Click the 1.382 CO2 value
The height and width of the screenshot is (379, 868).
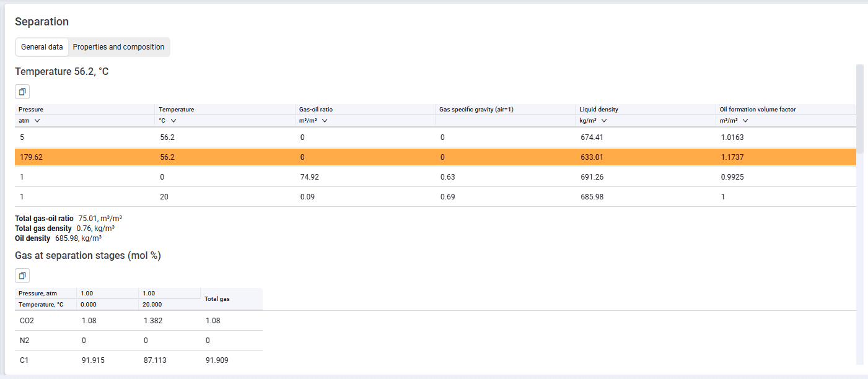point(152,321)
